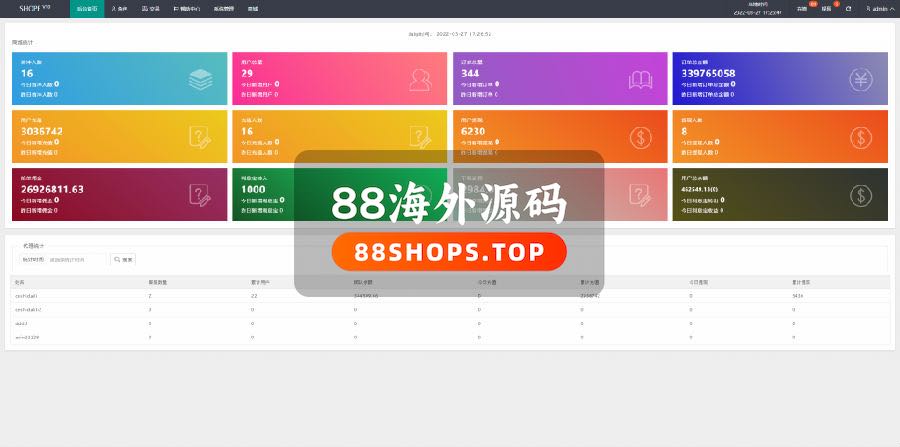
Task: Open the third top navigation menu item
Action: (152, 8)
